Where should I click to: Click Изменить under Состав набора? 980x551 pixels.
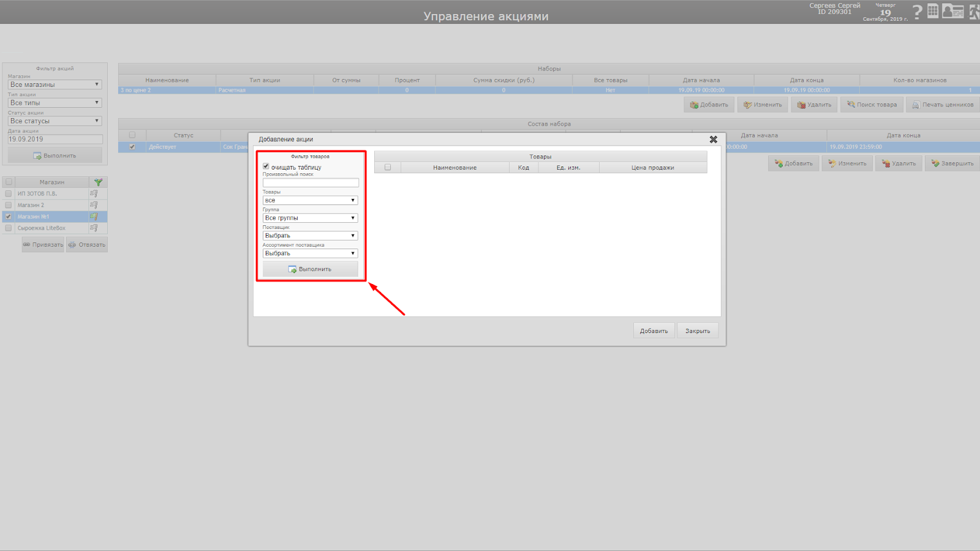point(847,163)
